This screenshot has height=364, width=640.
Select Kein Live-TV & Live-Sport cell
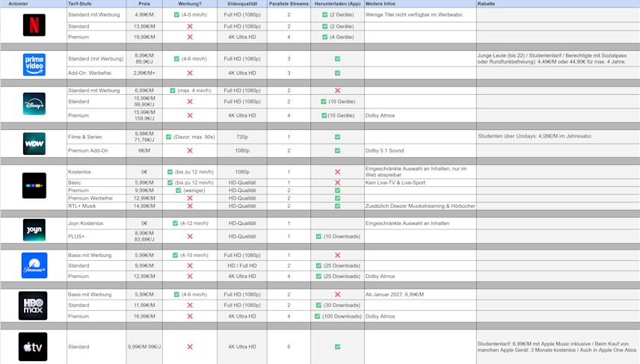[x=420, y=183]
